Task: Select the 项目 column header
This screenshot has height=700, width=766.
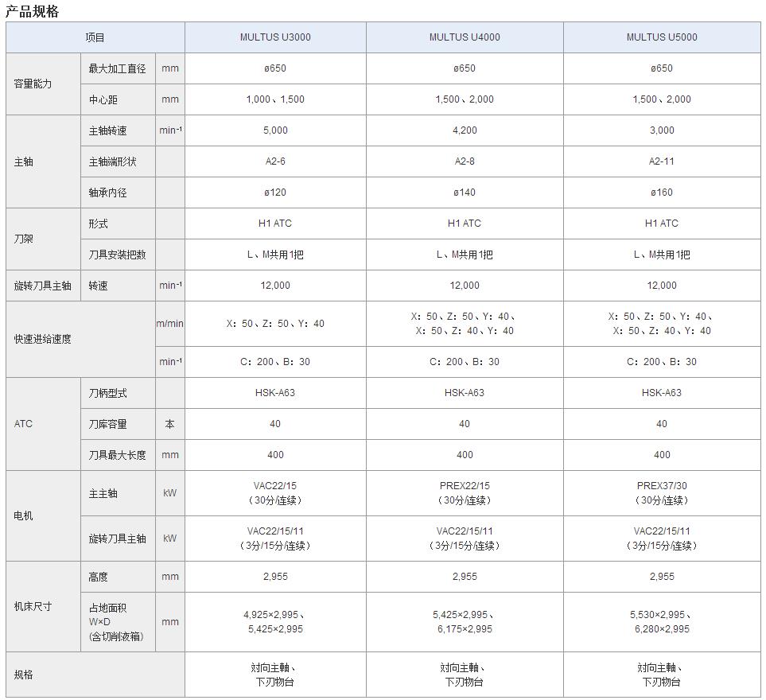Action: (x=95, y=37)
